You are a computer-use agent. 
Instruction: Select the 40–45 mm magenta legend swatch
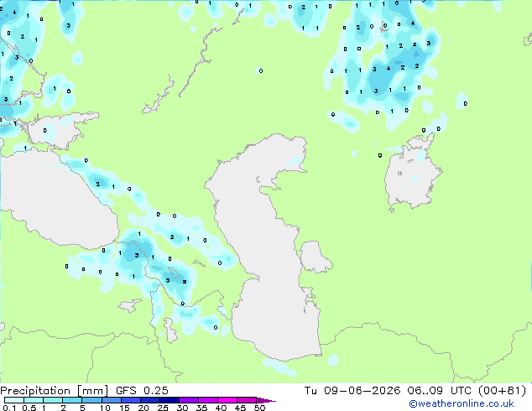[x=227, y=400]
